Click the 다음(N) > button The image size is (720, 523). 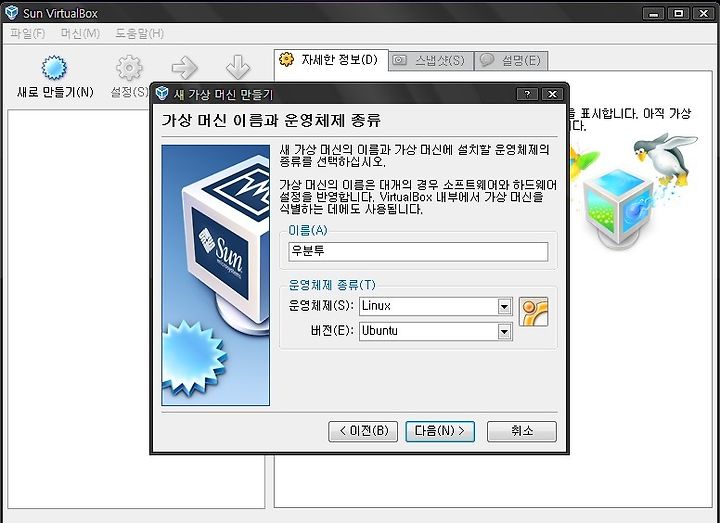coord(440,431)
